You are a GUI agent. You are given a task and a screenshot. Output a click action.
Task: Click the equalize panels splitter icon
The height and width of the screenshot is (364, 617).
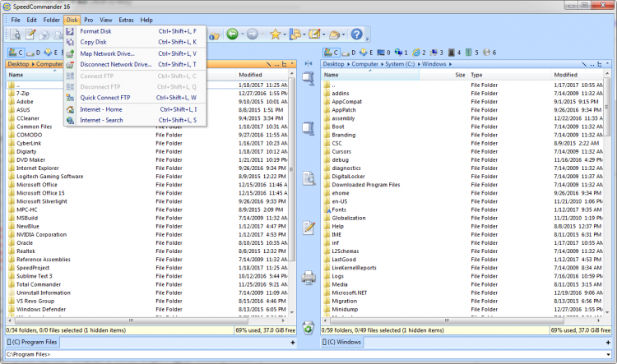coord(308,64)
